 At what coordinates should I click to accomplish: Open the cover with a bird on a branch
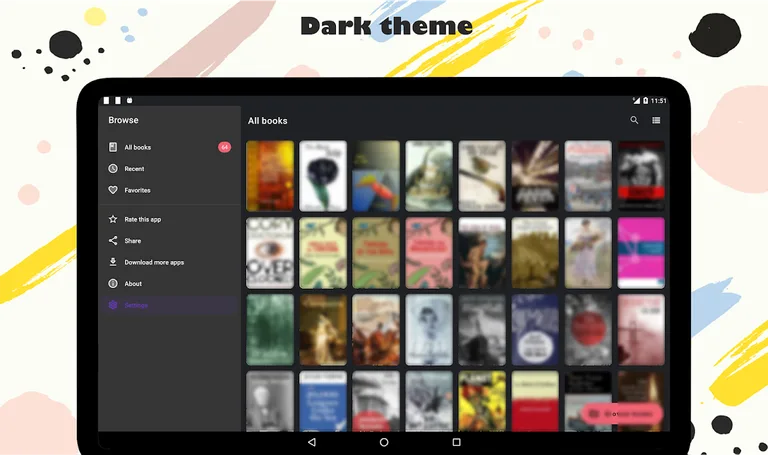(x=482, y=176)
